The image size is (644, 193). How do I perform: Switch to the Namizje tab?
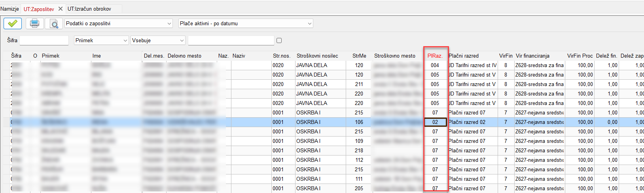(x=9, y=9)
